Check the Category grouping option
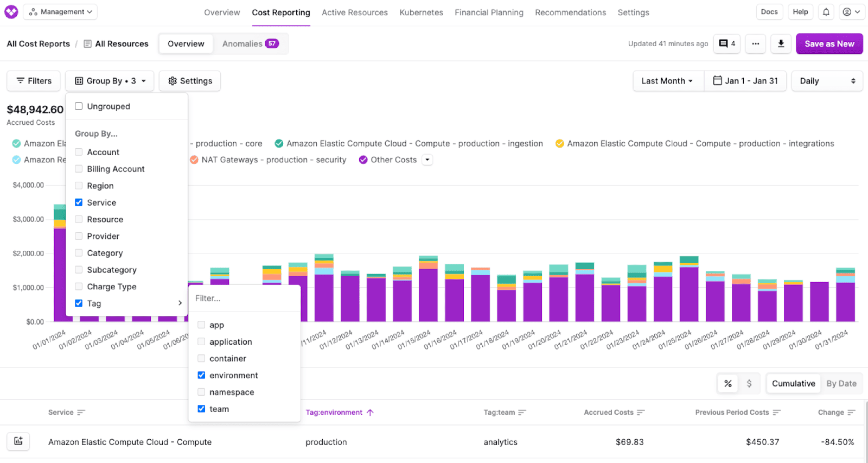The image size is (868, 463). pos(79,253)
